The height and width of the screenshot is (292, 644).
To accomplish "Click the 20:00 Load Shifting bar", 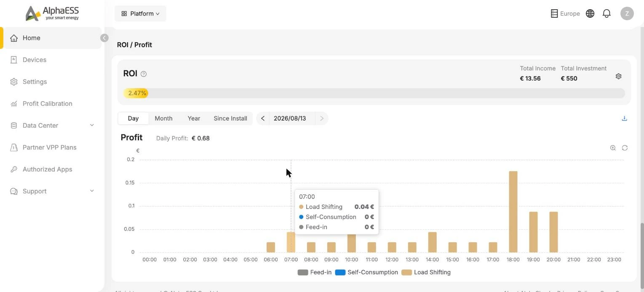I will click(553, 232).
